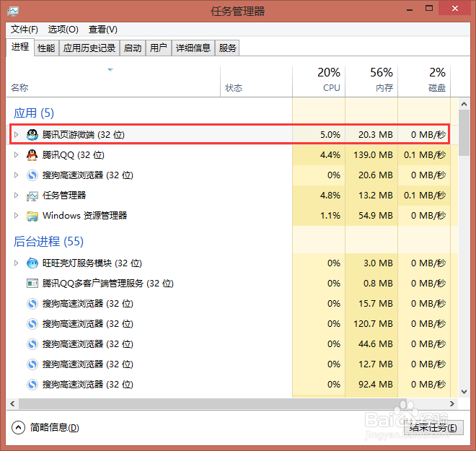Viewport: 476px width, 451px height.
Task: Switch to the 详细信息 tab
Action: click(x=193, y=48)
